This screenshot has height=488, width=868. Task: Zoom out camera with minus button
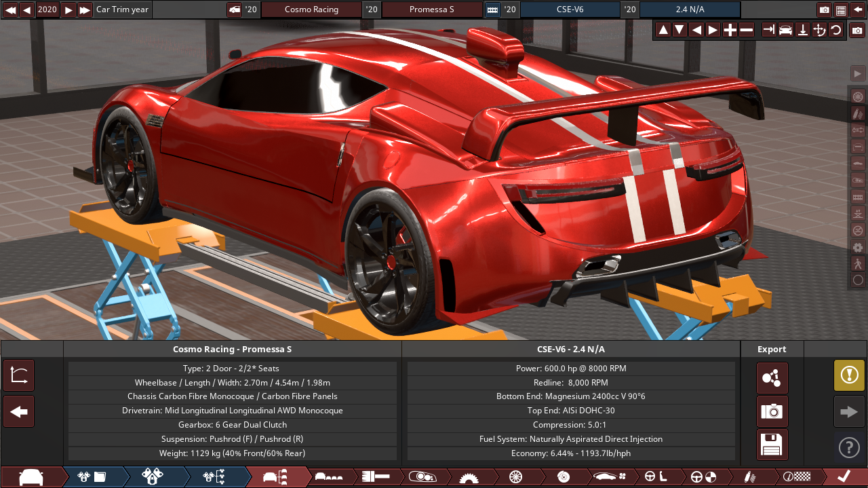click(746, 30)
